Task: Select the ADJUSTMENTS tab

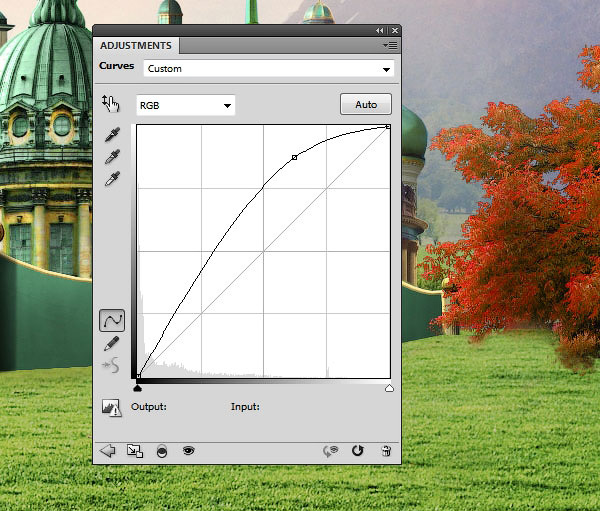Action: [136, 46]
